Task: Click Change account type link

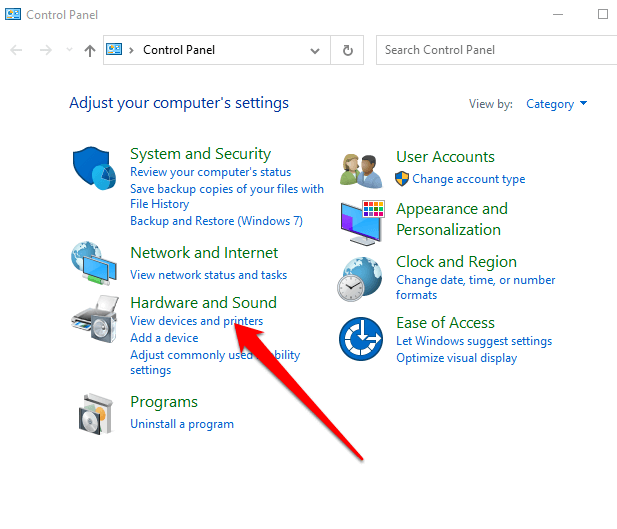Action: click(468, 179)
